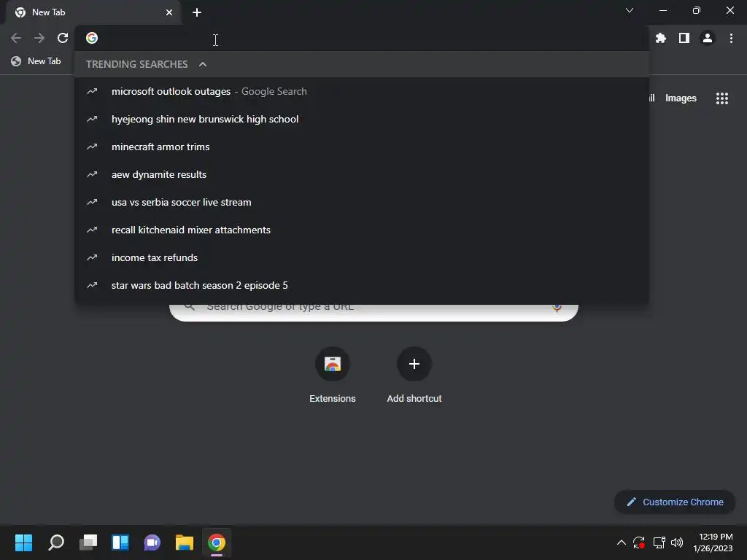747x560 pixels.
Task: Open the Google apps grid
Action: pos(721,98)
